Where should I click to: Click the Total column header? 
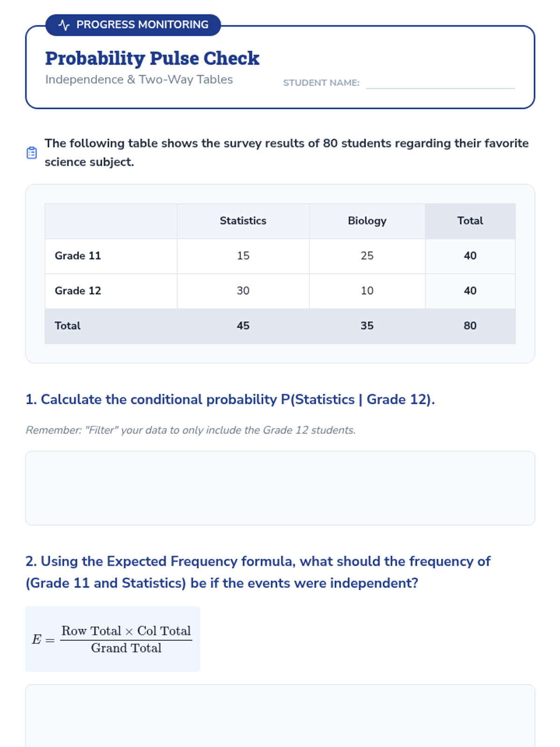tap(469, 221)
